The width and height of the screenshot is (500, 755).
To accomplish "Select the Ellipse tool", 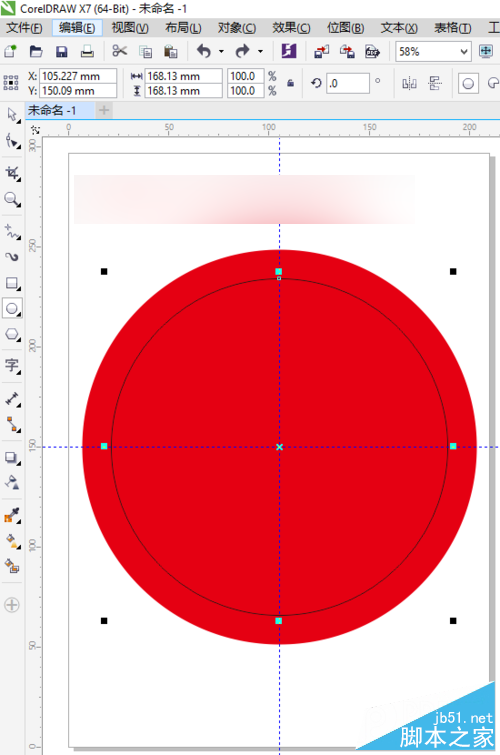I will tap(12, 309).
